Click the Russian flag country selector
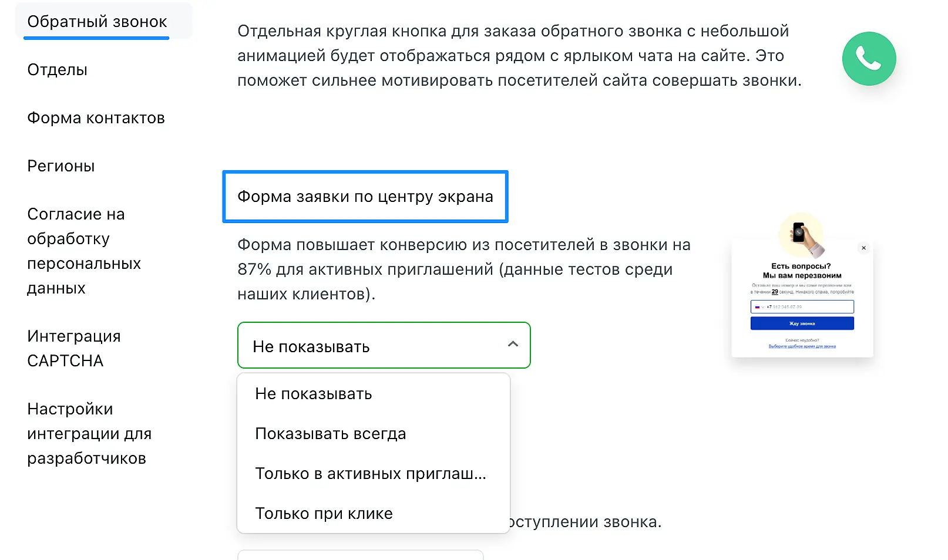This screenshot has width=948, height=560. (x=758, y=307)
